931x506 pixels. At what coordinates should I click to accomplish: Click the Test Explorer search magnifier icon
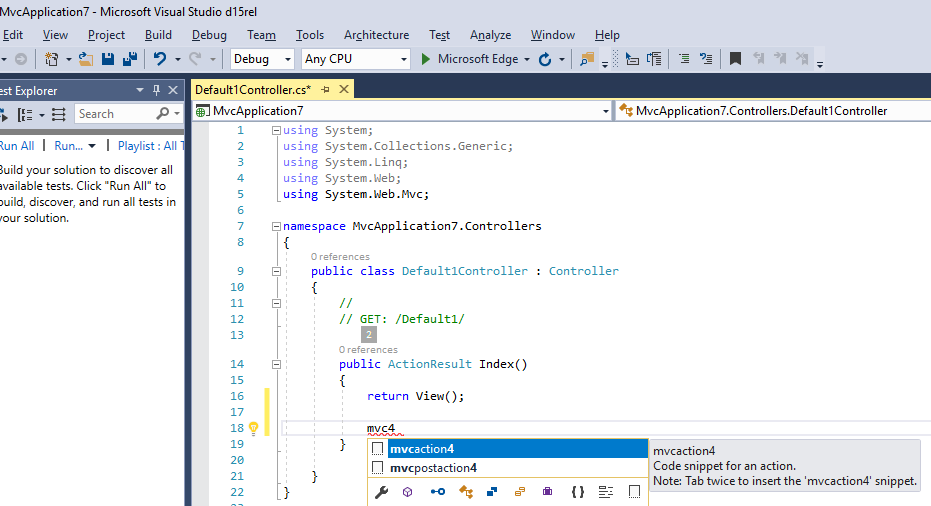162,114
